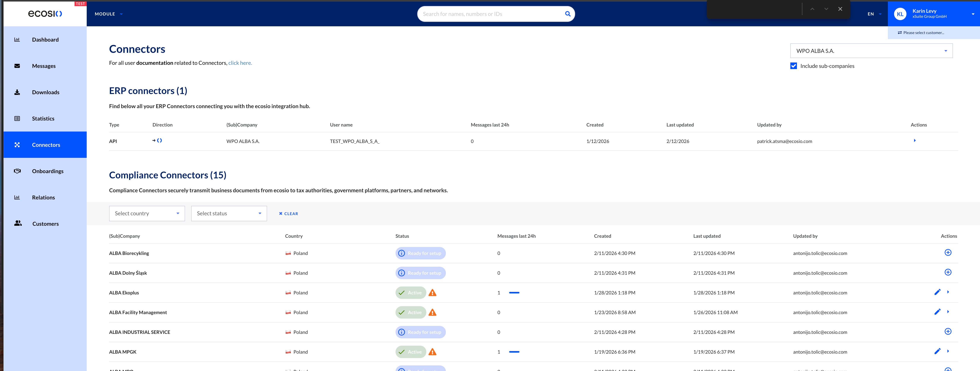Click the Customers people icon
Image resolution: width=980 pixels, height=371 pixels.
click(18, 223)
